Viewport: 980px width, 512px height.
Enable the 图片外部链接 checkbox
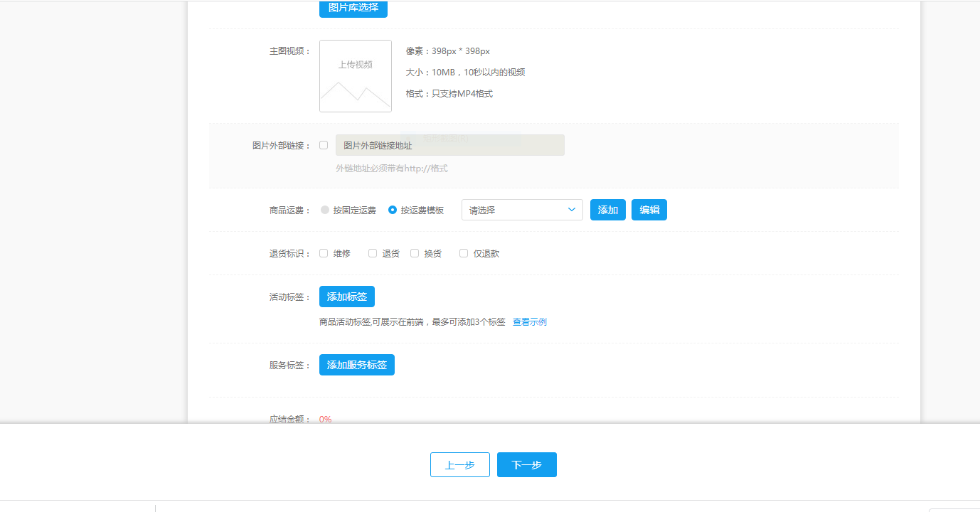point(324,145)
